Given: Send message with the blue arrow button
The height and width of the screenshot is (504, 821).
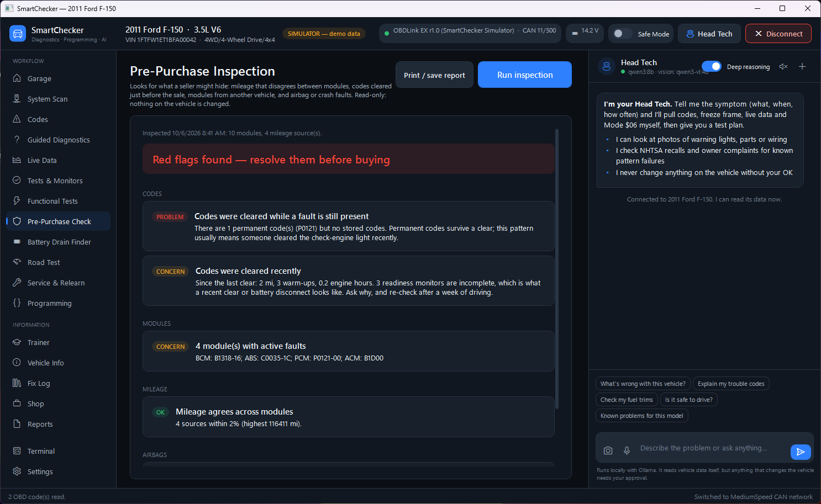Looking at the screenshot, I should coord(801,452).
